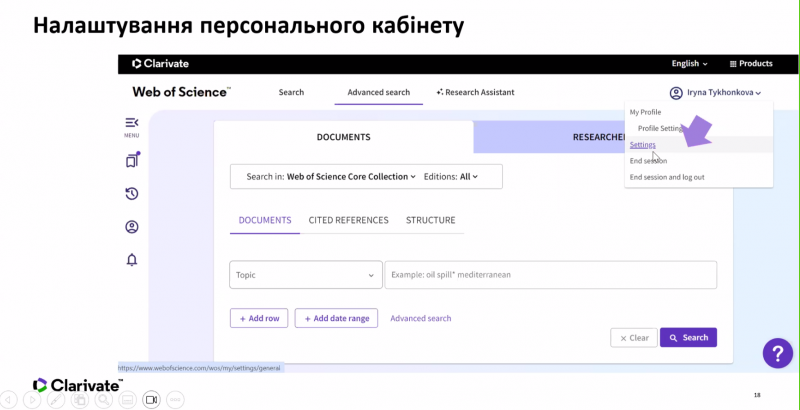Choose End session and log out
The height and width of the screenshot is (410, 800).
[667, 177]
